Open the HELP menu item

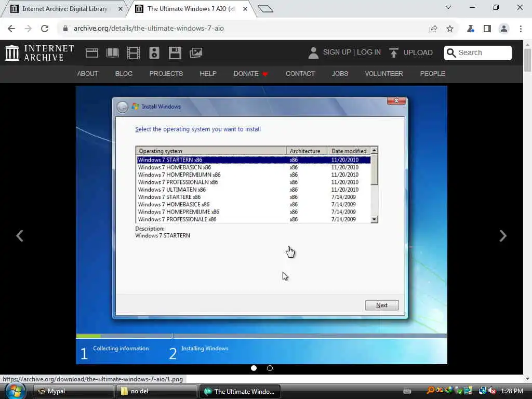(x=208, y=74)
